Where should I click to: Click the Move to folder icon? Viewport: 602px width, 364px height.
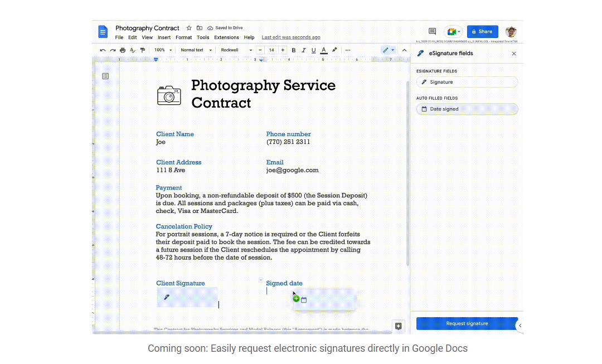pos(200,28)
